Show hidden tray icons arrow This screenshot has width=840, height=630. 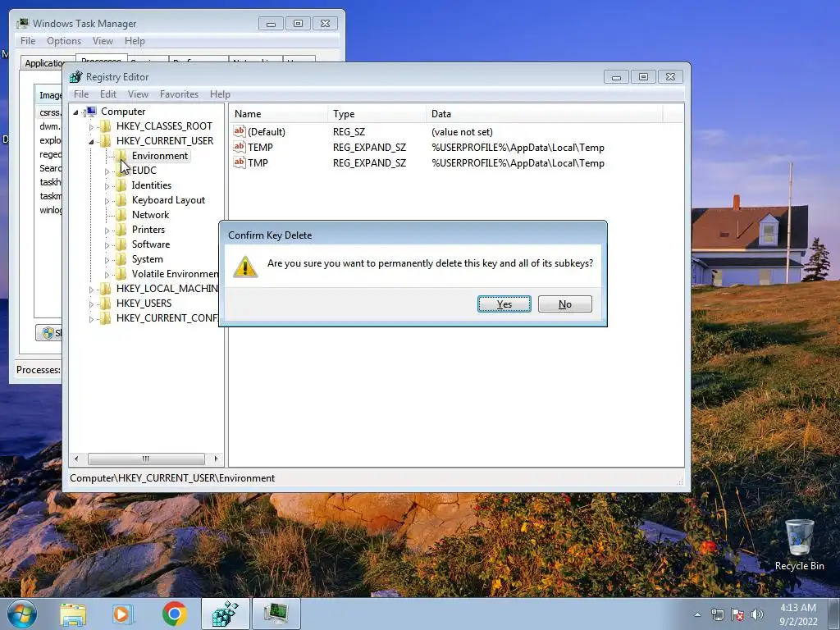(x=697, y=614)
